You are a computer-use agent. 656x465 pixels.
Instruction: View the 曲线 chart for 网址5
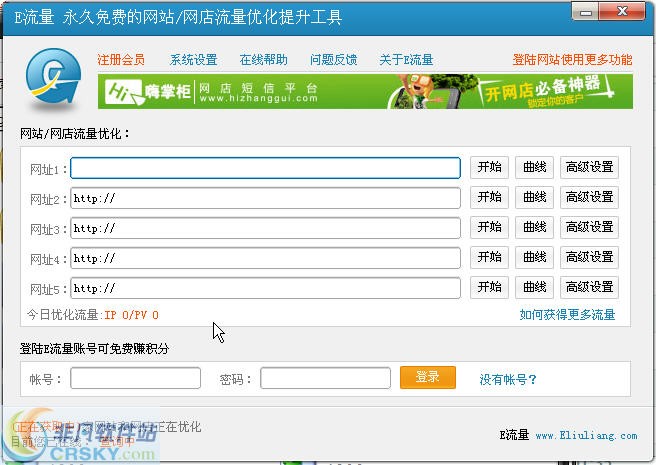point(534,287)
